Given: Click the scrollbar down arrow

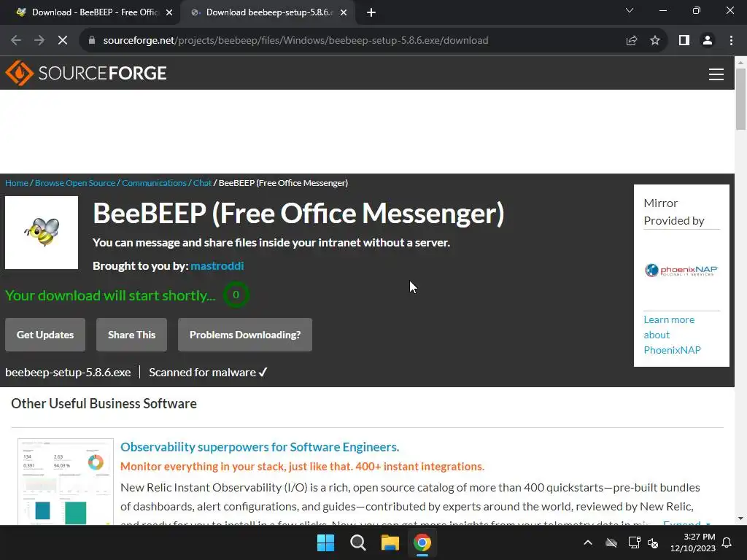Looking at the screenshot, I should [740, 518].
